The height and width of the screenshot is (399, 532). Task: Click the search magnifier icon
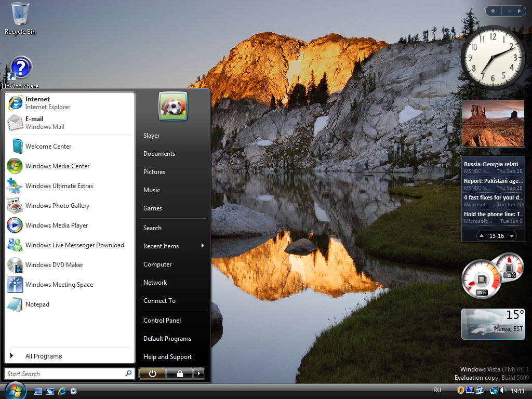(x=129, y=373)
